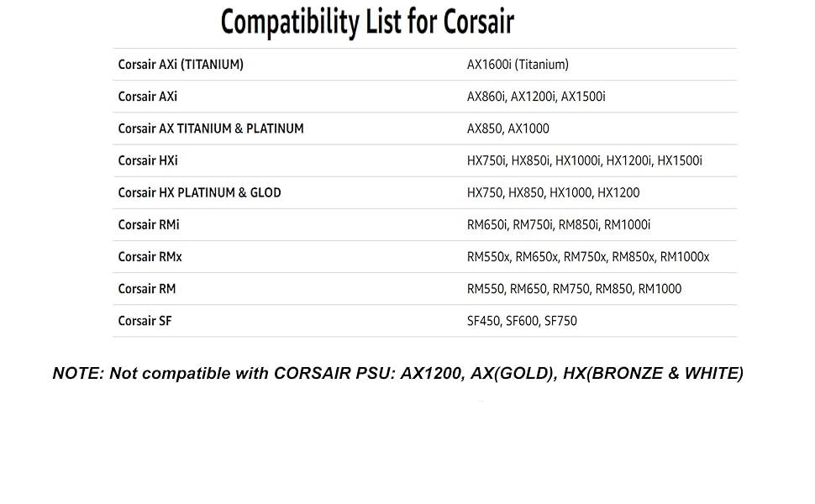Select the Corsair SF row label
This screenshot has width=815, height=504.
pyautogui.click(x=145, y=320)
